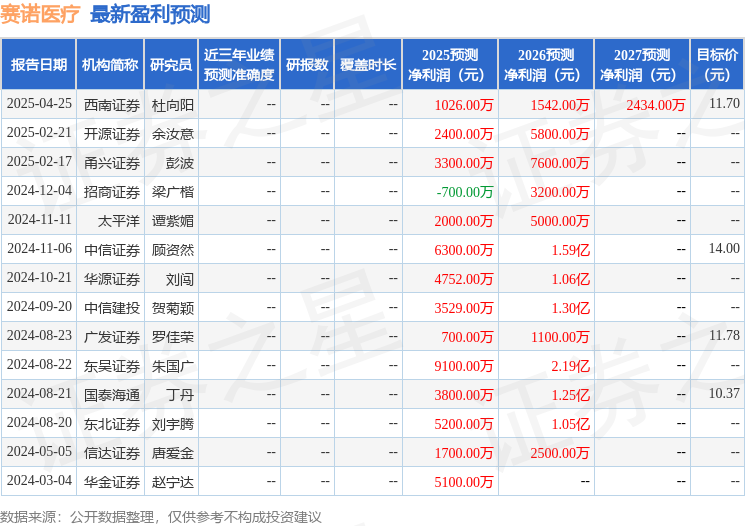The height and width of the screenshot is (526, 745).
Task: Select analyst 谭紫媚
Action: 172,221
